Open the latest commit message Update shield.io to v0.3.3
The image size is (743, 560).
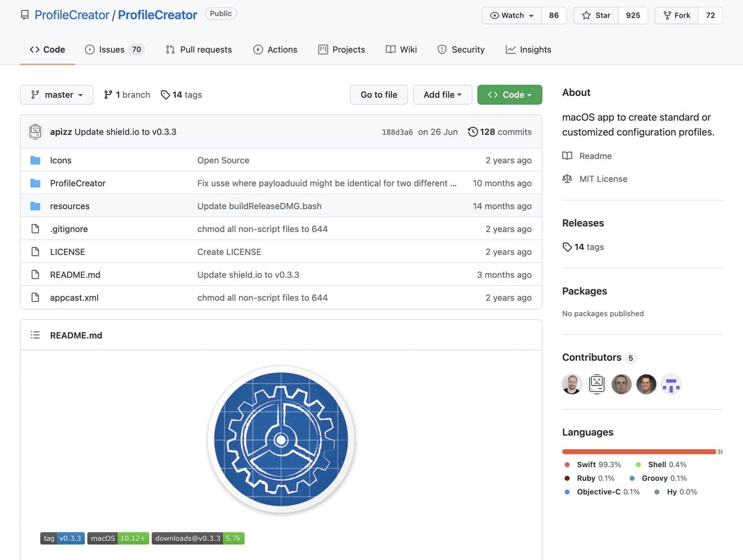[125, 132]
